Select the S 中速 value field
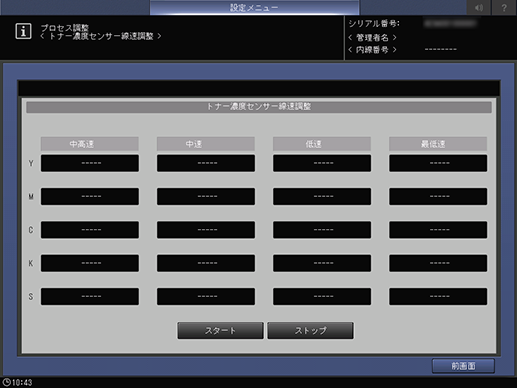This screenshot has width=517, height=388. (x=206, y=296)
